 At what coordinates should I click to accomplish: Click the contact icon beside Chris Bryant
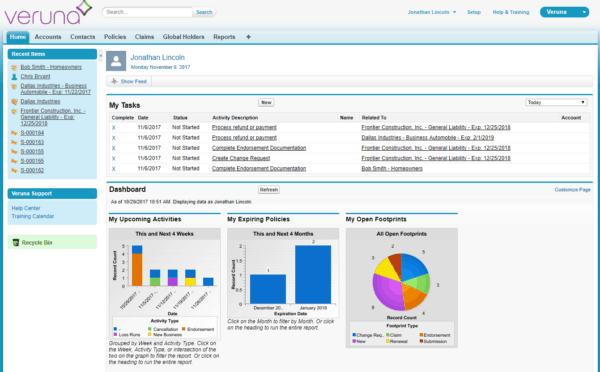(x=14, y=77)
